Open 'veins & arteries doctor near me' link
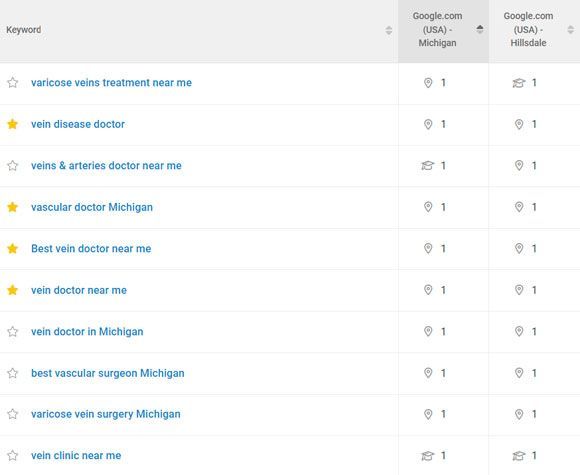Image resolution: width=580 pixels, height=475 pixels. (x=106, y=165)
